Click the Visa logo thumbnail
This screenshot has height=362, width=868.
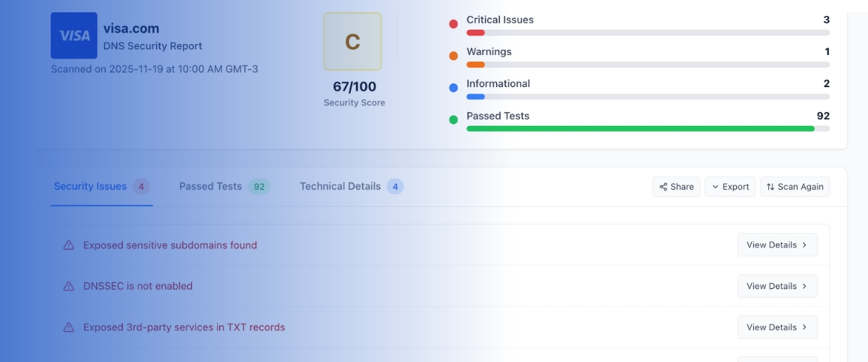[74, 35]
